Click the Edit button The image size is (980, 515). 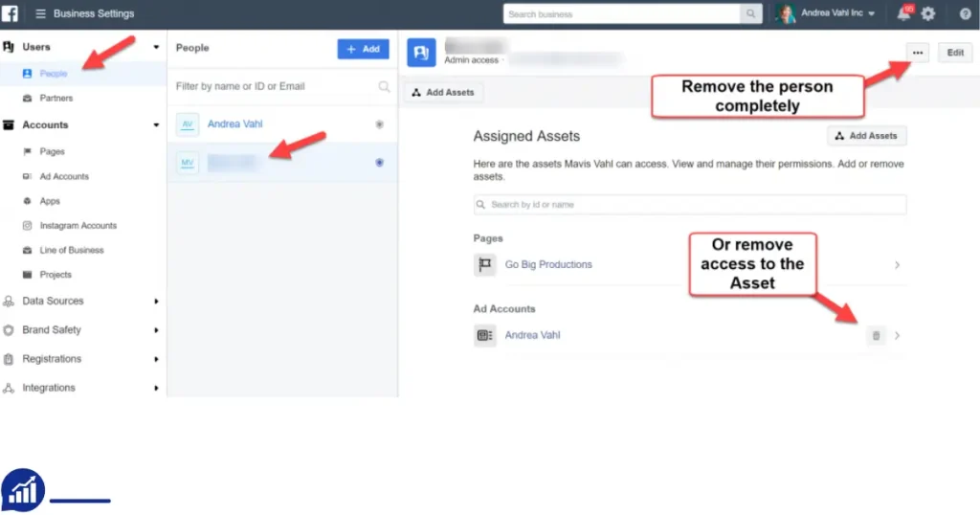[955, 53]
